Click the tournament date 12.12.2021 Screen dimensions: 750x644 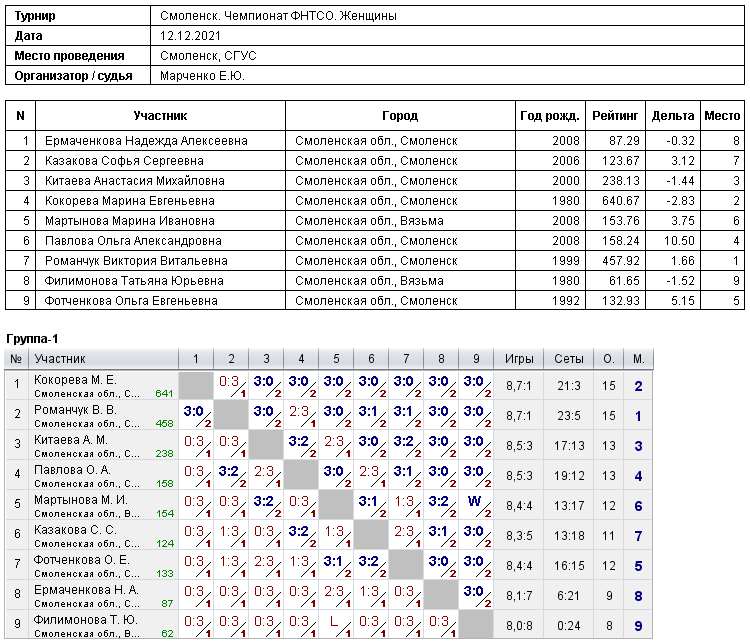[x=193, y=36]
